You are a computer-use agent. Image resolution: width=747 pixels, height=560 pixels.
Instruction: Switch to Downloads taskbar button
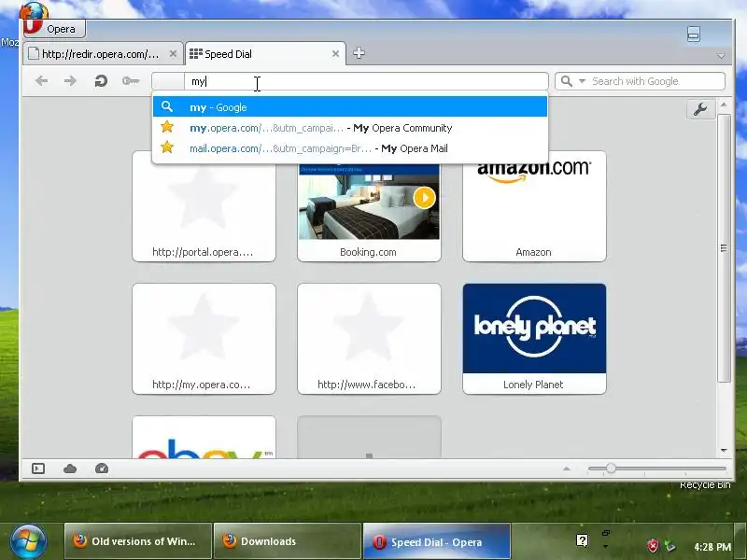click(288, 541)
